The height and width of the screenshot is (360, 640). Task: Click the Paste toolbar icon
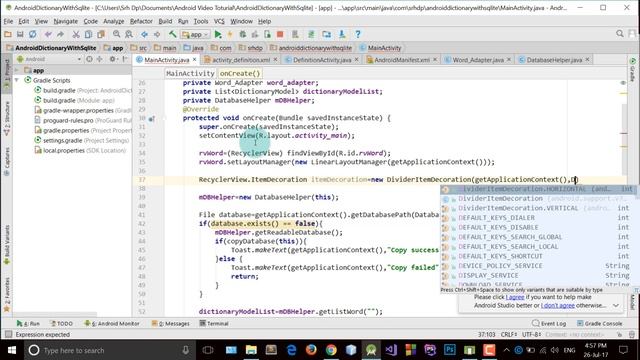101,34
